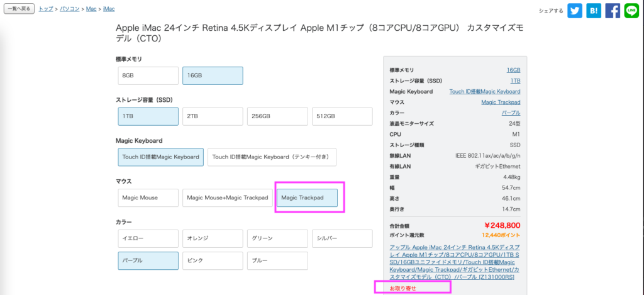Choose 1TB storage option
This screenshot has width=644, height=295.
[148, 116]
